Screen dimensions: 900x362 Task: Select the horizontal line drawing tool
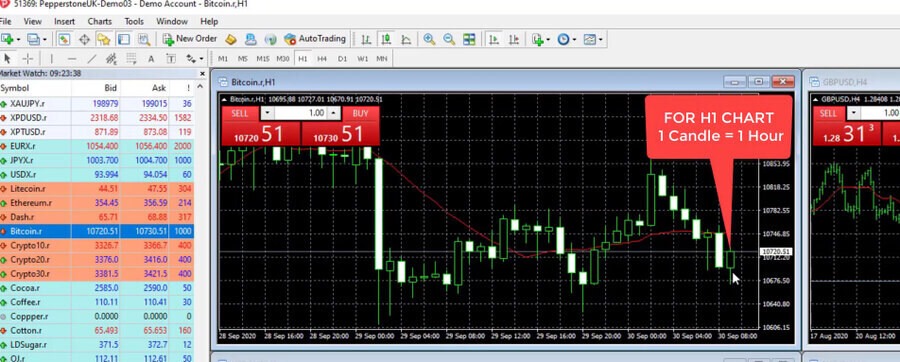click(72, 59)
